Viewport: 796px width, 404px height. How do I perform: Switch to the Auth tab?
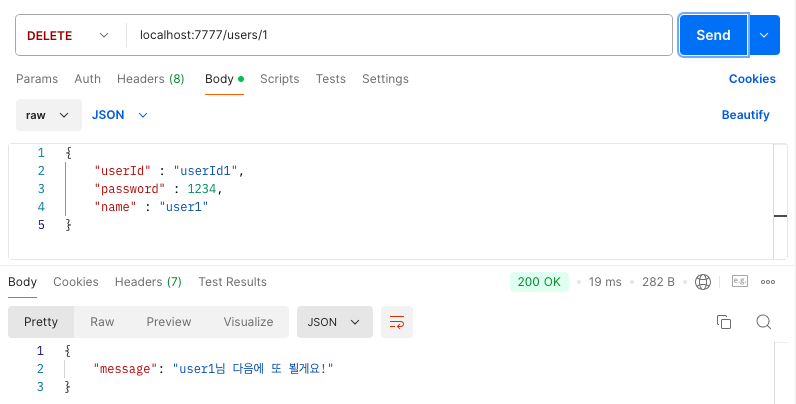87,79
